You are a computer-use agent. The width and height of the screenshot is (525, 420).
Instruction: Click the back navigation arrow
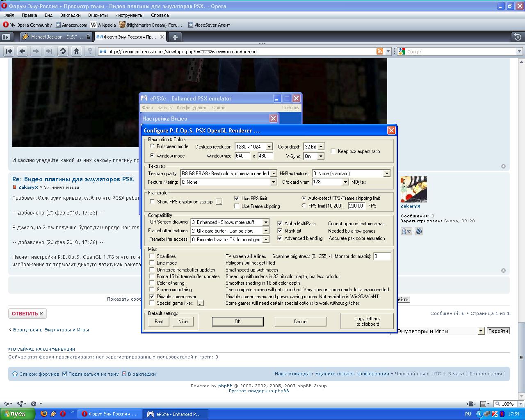point(23,51)
